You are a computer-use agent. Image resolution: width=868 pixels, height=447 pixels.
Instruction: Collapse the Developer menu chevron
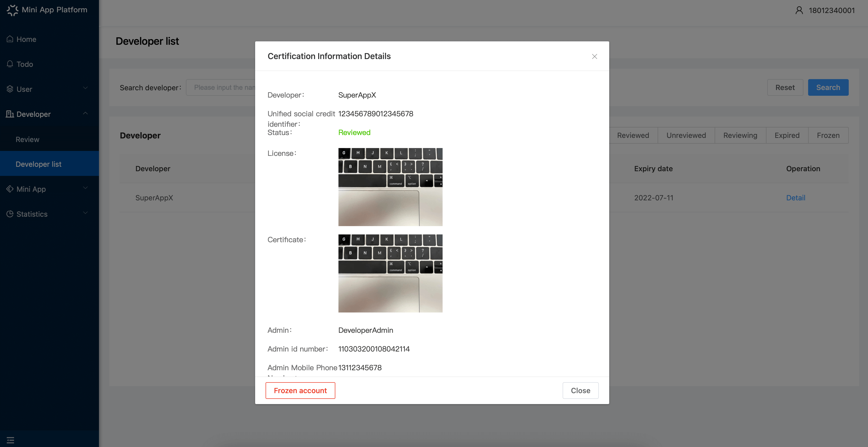coord(85,113)
